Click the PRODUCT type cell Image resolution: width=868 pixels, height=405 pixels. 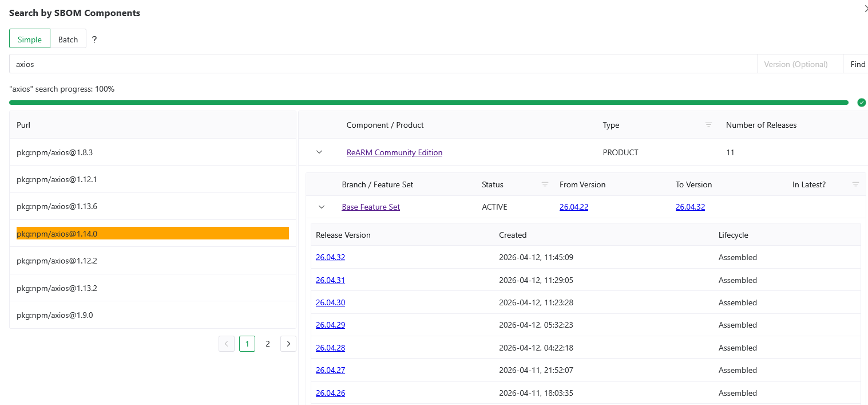pos(620,152)
